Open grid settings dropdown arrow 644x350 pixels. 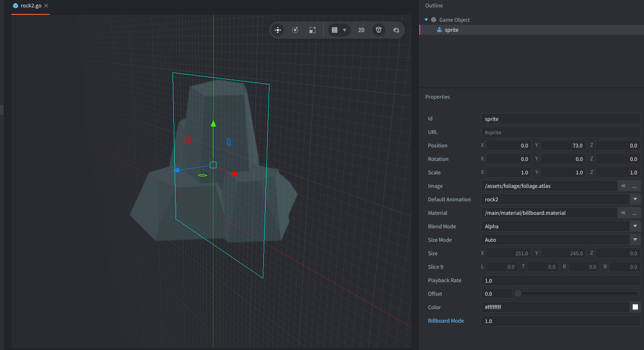(x=345, y=30)
